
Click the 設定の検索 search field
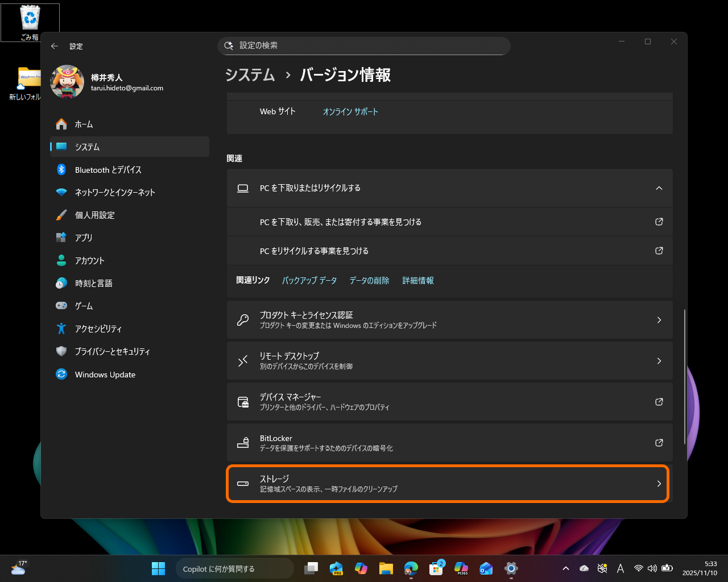pos(364,46)
